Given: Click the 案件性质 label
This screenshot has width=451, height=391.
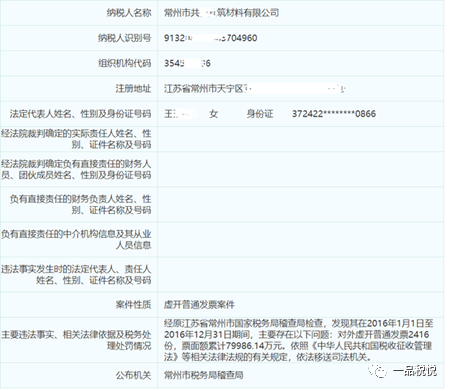Looking at the screenshot, I should [x=133, y=304].
